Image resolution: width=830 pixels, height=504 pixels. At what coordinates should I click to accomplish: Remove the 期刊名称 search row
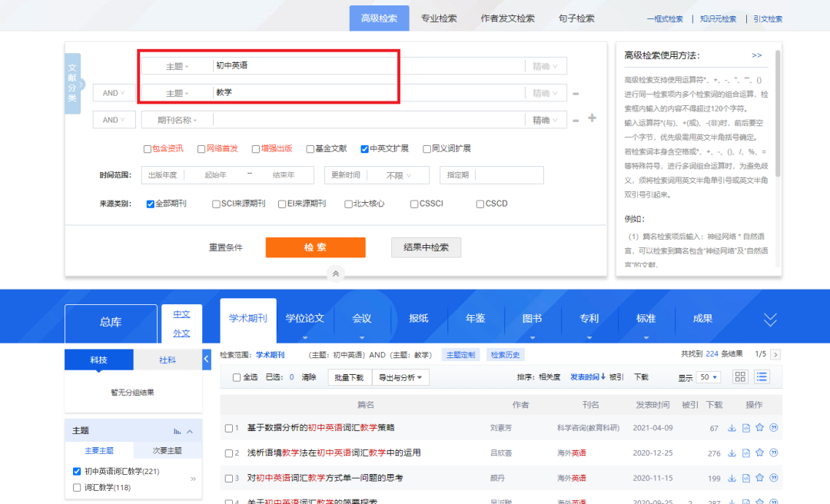(576, 121)
